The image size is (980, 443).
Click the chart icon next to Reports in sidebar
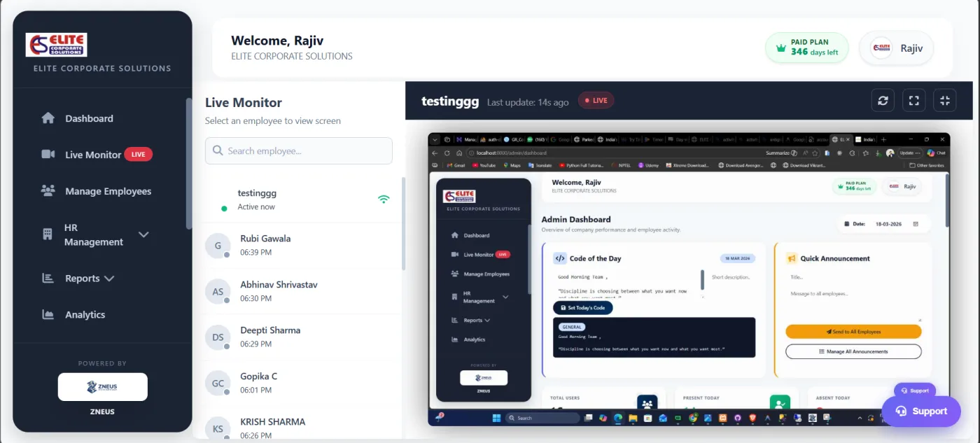coord(48,278)
